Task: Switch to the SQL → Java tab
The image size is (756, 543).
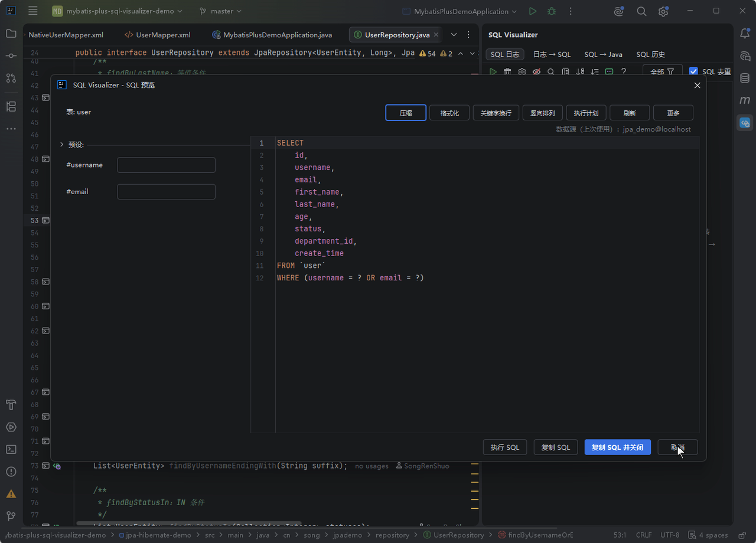Action: 603,54
